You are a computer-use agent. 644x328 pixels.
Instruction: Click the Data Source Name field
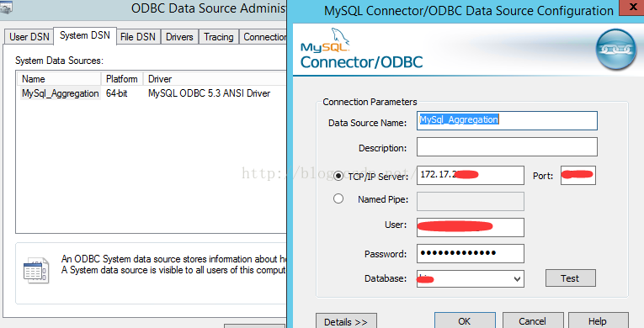click(x=507, y=121)
